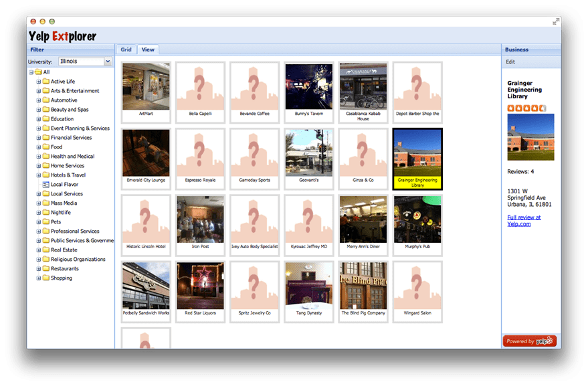Select the Espresso Royale thumbnail

[200, 159]
